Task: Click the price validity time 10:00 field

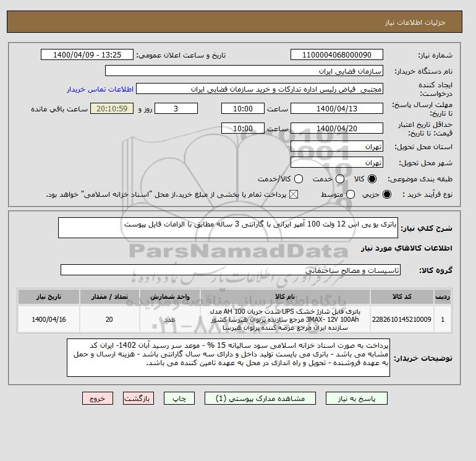Action: (x=243, y=128)
